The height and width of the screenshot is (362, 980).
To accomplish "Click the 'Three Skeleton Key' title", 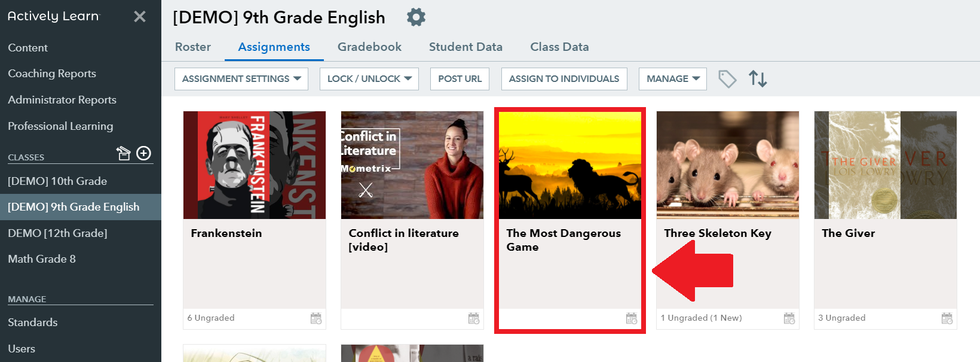I will tap(718, 233).
